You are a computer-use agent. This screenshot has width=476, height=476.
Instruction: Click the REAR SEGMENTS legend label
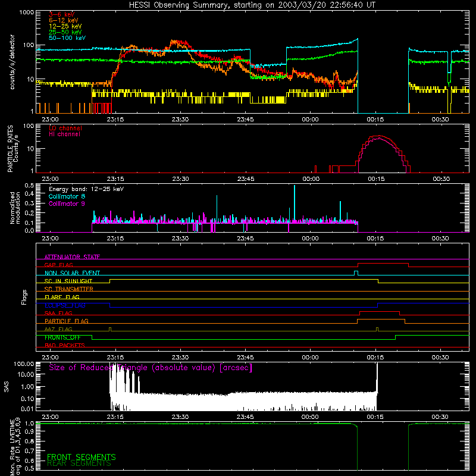click(x=79, y=464)
